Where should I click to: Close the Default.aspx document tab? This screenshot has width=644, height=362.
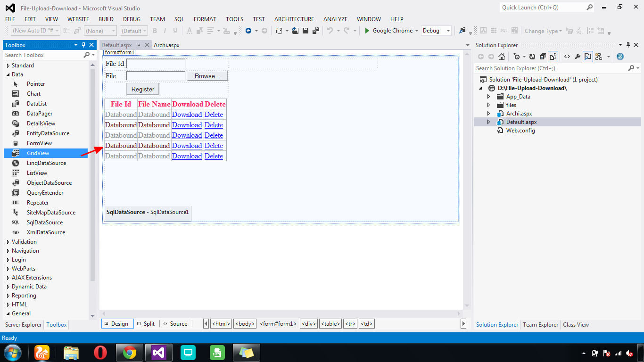[147, 45]
